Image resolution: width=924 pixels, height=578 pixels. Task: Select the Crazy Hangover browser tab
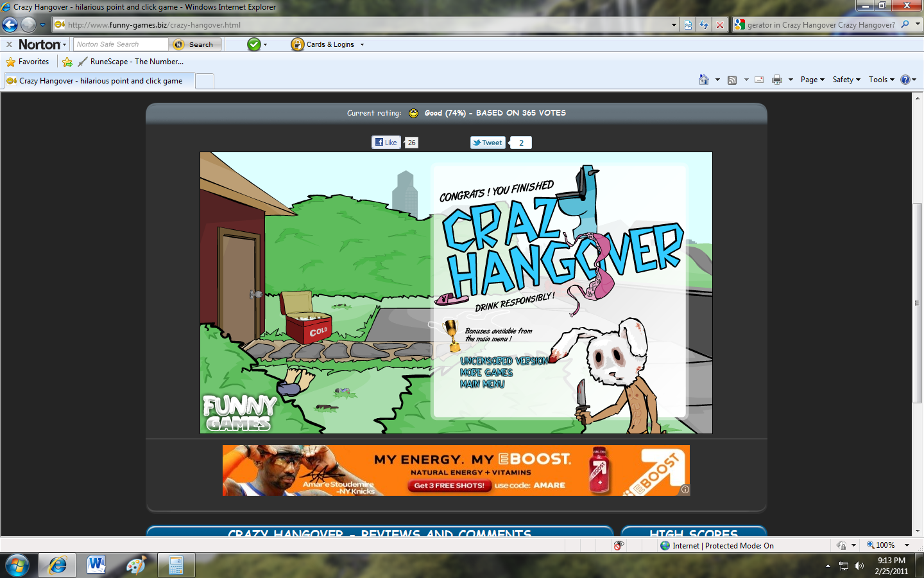click(x=99, y=81)
